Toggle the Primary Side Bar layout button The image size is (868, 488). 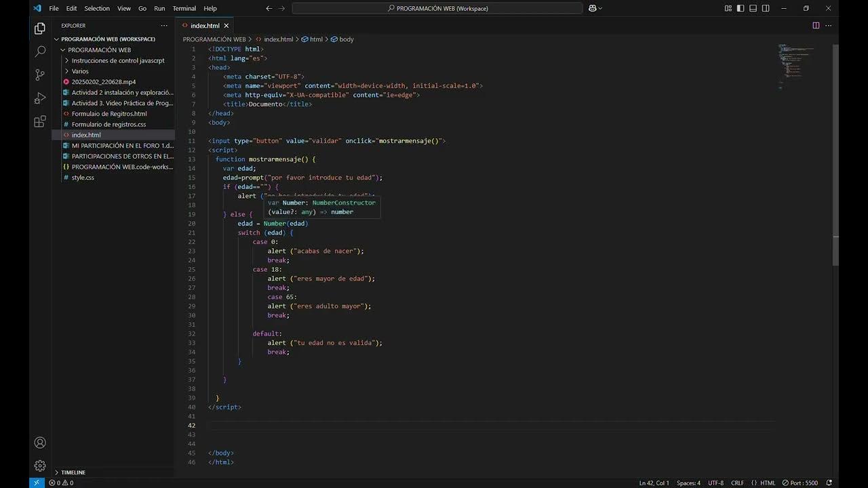pos(741,8)
